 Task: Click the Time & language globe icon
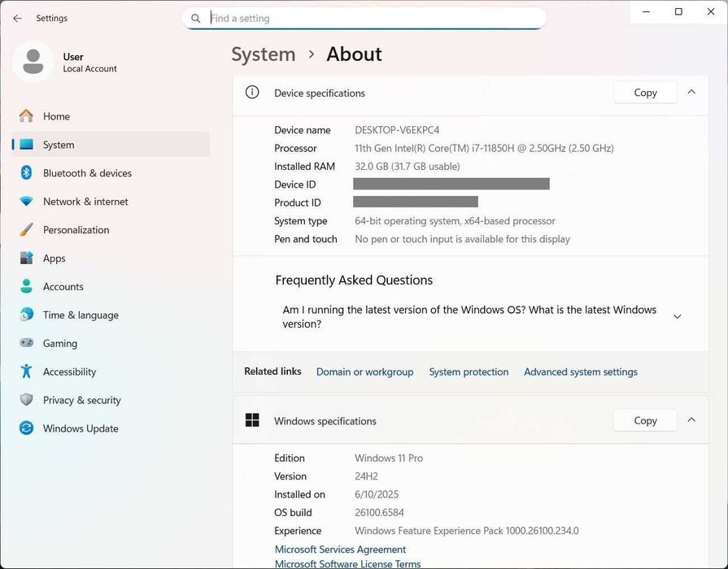click(27, 315)
